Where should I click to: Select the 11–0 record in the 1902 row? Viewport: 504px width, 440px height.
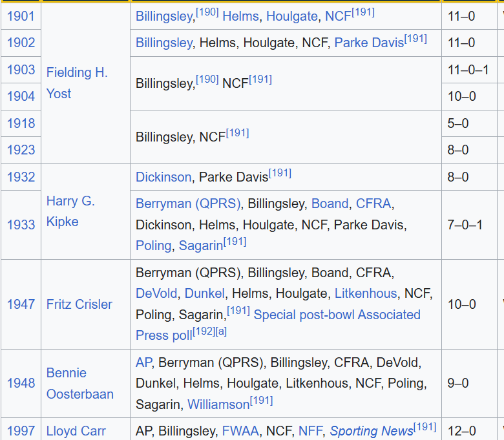(x=461, y=43)
